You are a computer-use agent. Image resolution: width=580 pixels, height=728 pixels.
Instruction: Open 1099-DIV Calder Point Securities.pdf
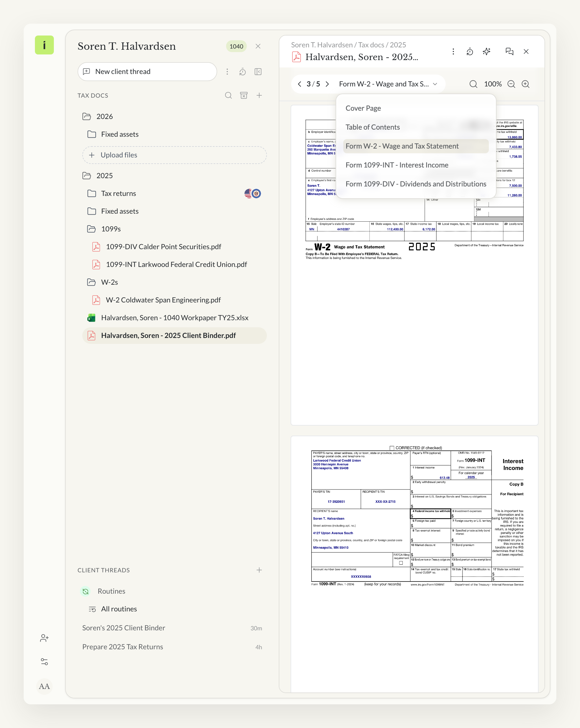point(163,247)
